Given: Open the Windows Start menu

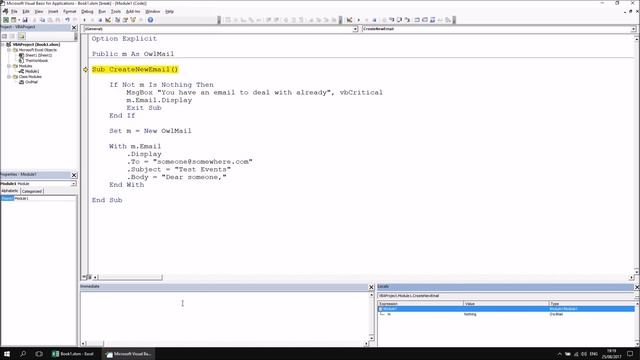Looking at the screenshot, I should coord(7,354).
